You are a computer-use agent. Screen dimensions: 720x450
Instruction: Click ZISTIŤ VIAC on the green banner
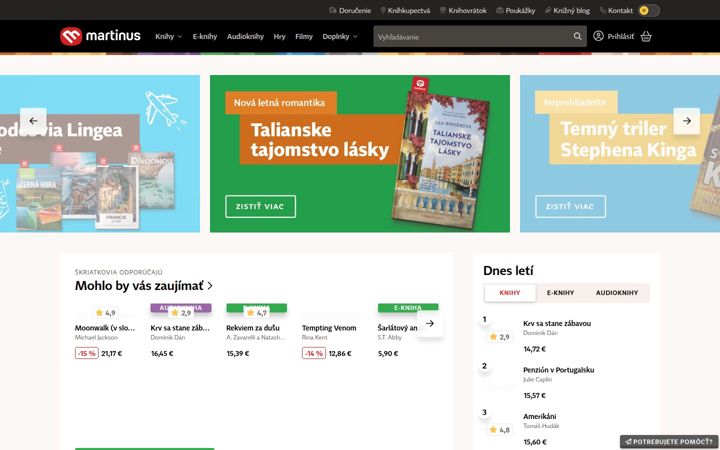coord(260,207)
